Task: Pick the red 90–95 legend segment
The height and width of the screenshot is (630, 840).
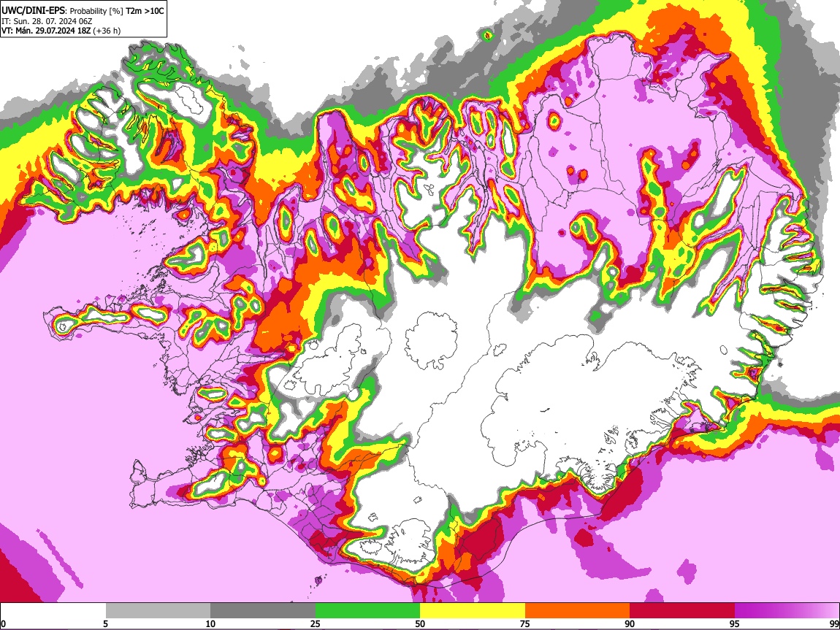Action: click(682, 610)
